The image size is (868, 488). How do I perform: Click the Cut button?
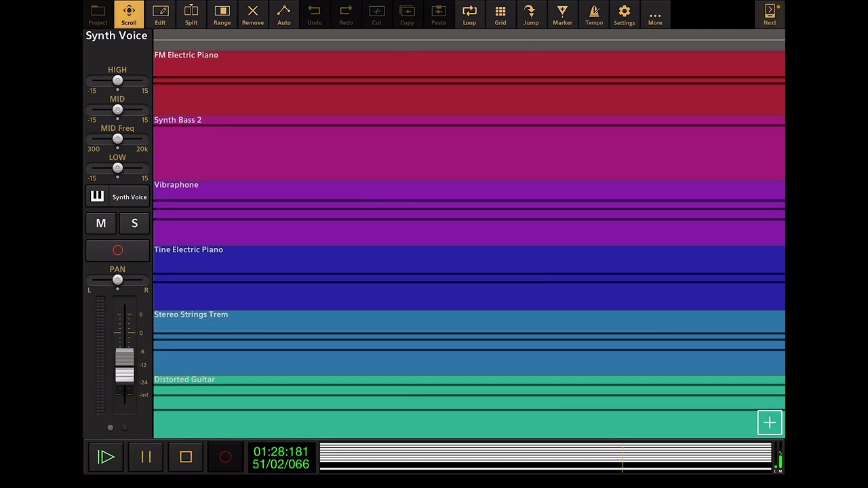pos(376,14)
